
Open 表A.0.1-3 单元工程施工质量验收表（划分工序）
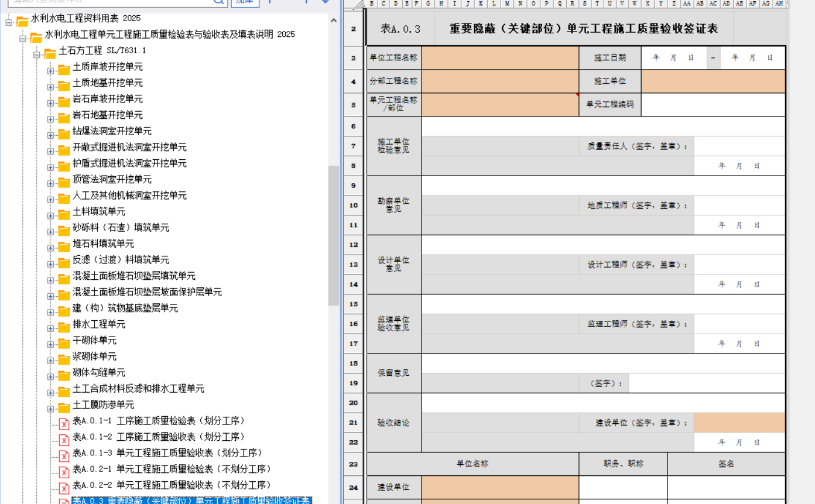click(x=167, y=453)
